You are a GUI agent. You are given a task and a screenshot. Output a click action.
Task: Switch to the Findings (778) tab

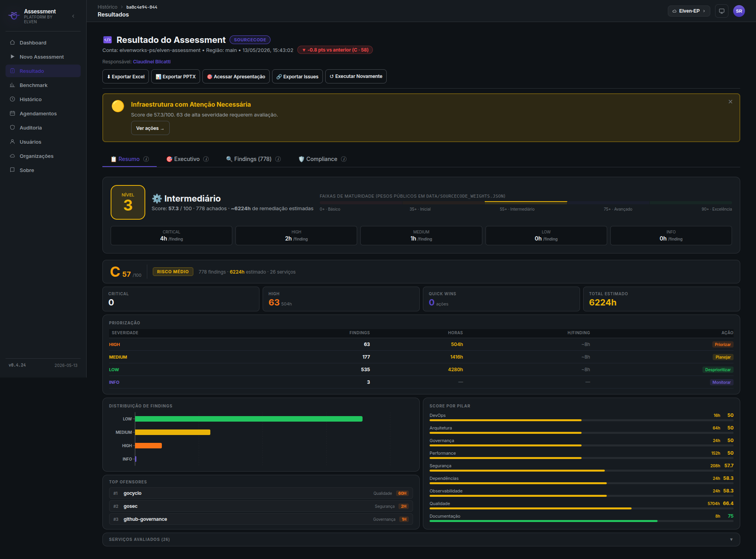(x=253, y=159)
